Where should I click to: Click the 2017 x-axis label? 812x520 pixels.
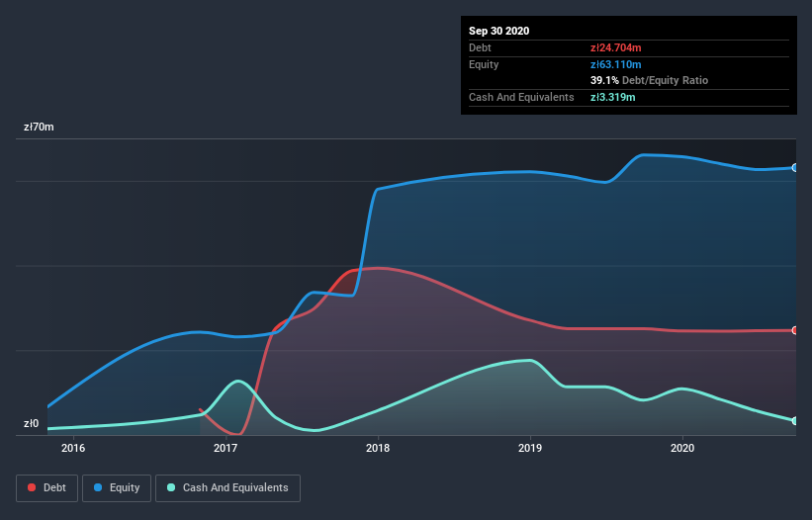click(x=226, y=448)
